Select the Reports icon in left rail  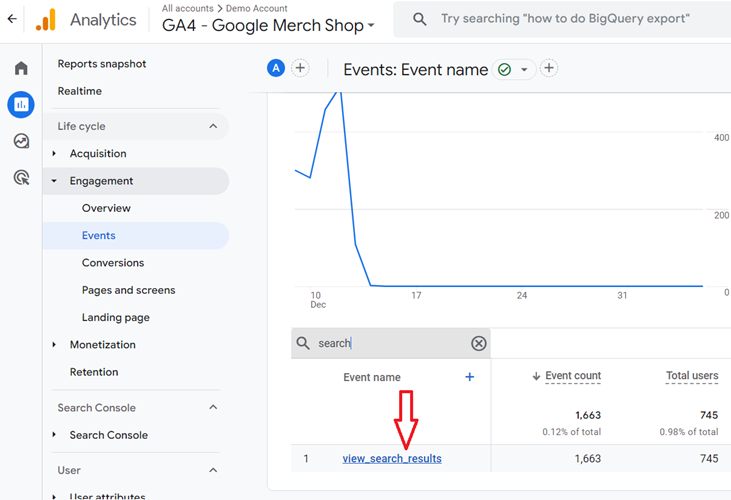pos(21,104)
